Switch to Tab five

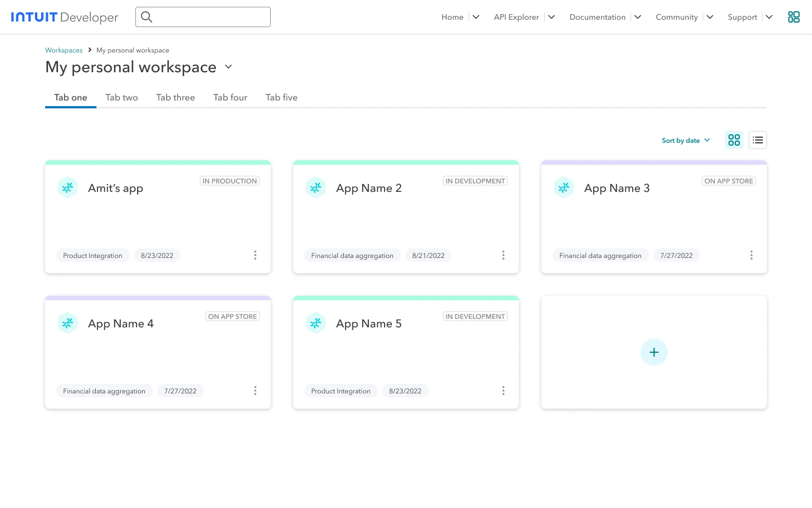(x=281, y=98)
